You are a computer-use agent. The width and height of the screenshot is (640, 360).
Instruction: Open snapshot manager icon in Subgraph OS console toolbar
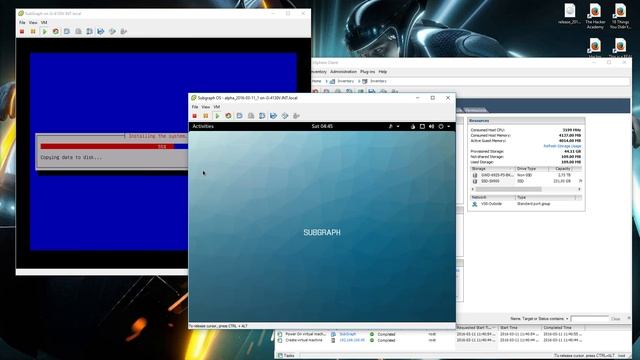point(262,116)
